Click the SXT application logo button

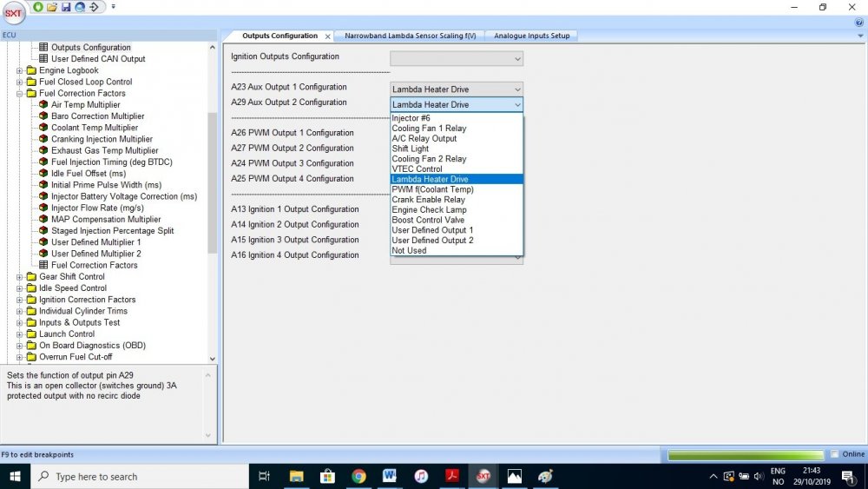point(13,14)
